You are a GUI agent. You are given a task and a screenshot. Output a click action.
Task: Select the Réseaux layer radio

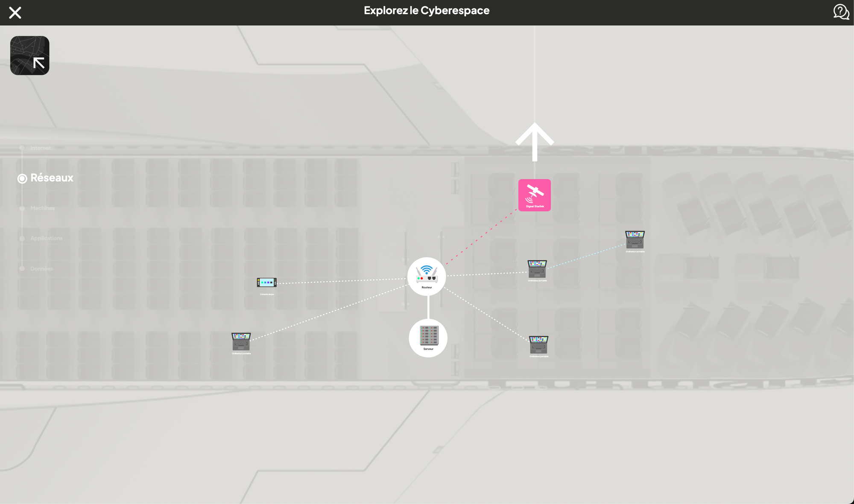pos(22,178)
